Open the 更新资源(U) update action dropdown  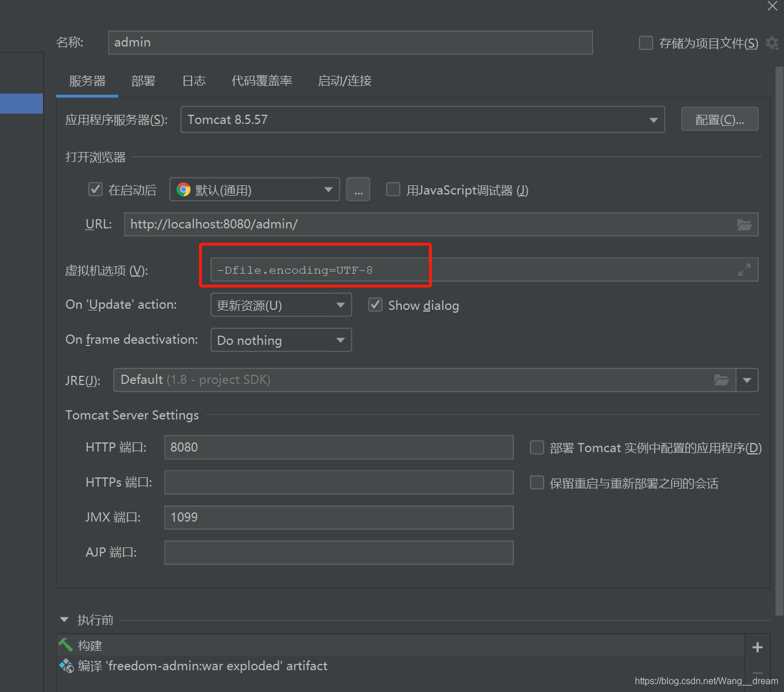coord(281,305)
